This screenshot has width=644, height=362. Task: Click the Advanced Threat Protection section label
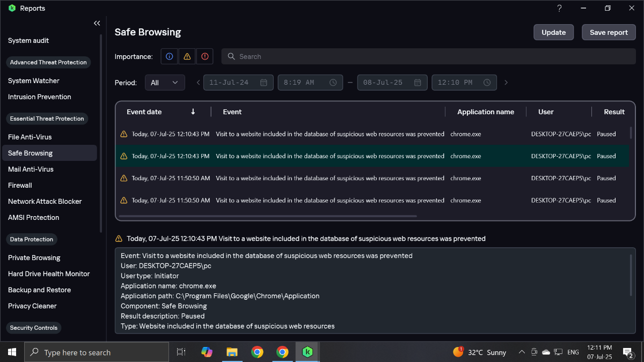click(48, 62)
